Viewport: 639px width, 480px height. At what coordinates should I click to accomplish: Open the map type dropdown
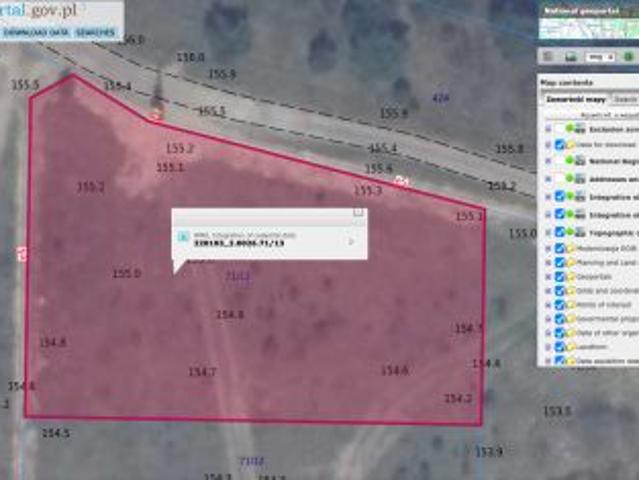(601, 57)
